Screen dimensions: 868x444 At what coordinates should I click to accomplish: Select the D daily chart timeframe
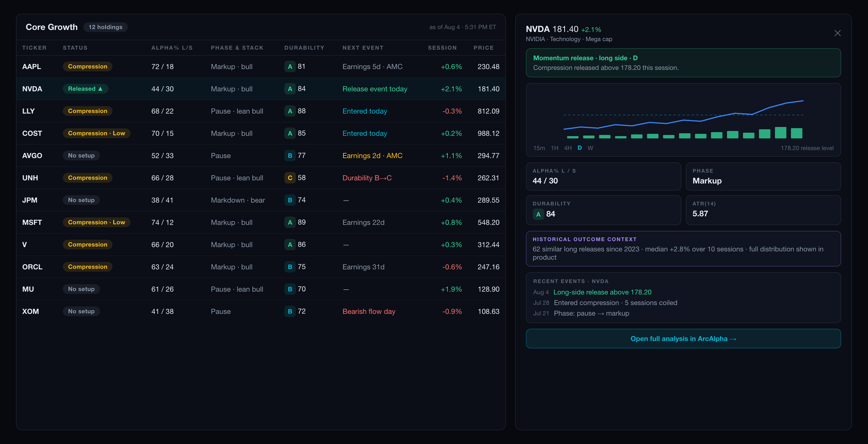[x=580, y=148]
